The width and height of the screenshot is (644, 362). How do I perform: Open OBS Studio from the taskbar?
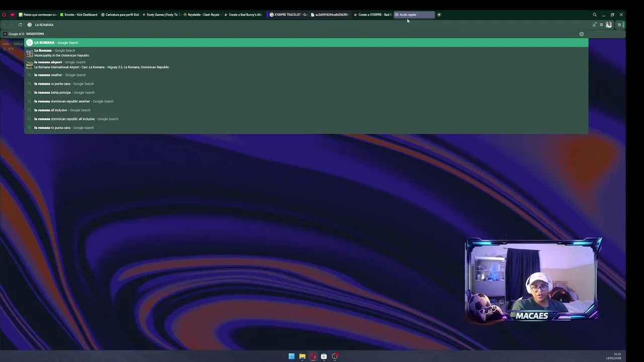[x=335, y=356]
